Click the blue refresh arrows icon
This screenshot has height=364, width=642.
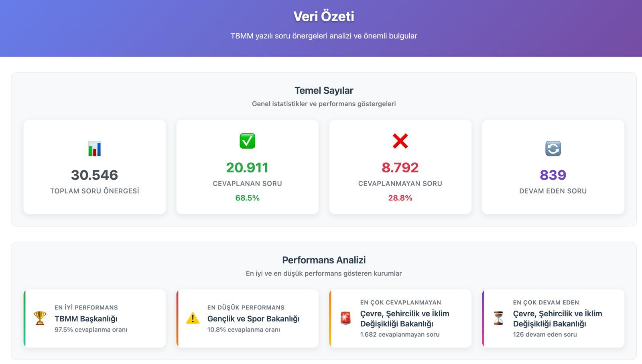553,149
